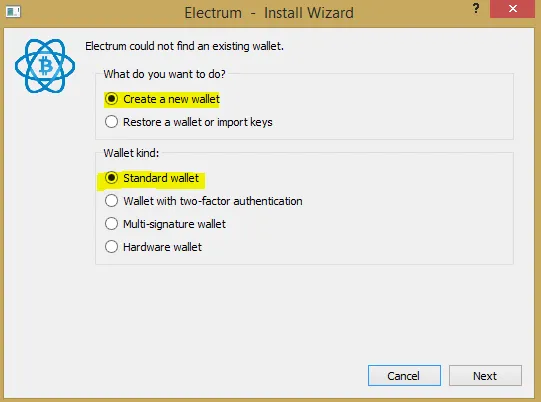The height and width of the screenshot is (402, 541).
Task: Click the 'could not find an existing wallet' message
Action: (x=184, y=46)
